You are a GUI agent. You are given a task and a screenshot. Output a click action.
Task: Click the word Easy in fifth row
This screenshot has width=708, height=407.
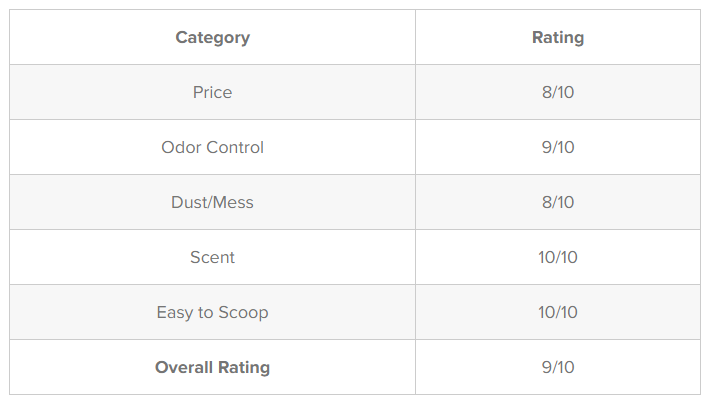175,313
